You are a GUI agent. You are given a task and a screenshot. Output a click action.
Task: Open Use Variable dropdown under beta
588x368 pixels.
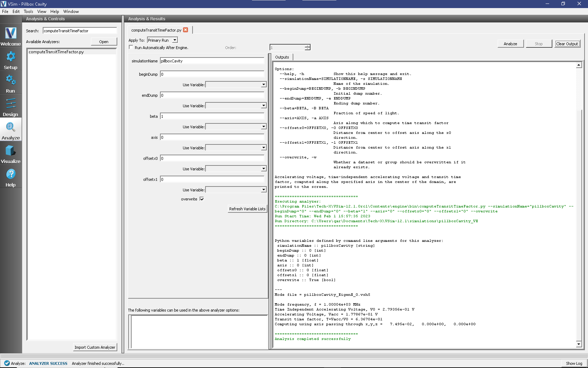236,127
